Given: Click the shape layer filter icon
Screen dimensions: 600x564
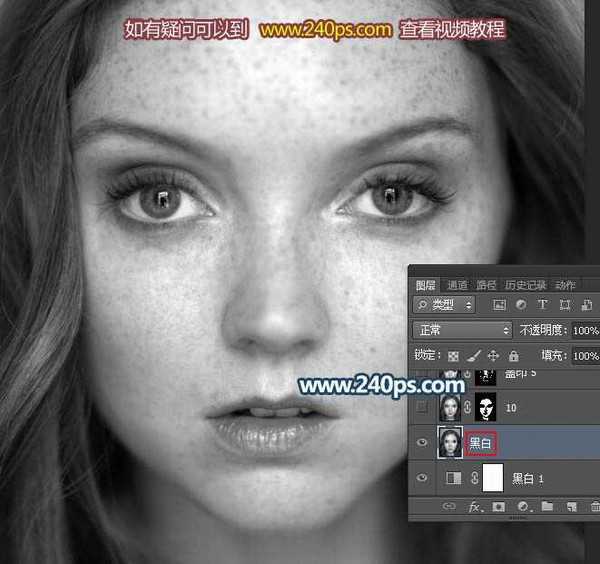Looking at the screenshot, I should coord(563,305).
